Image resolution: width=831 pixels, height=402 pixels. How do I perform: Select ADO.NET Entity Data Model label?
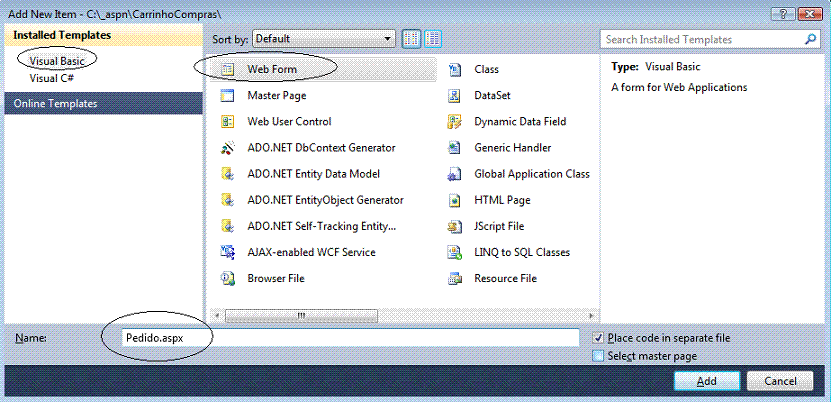tap(313, 174)
